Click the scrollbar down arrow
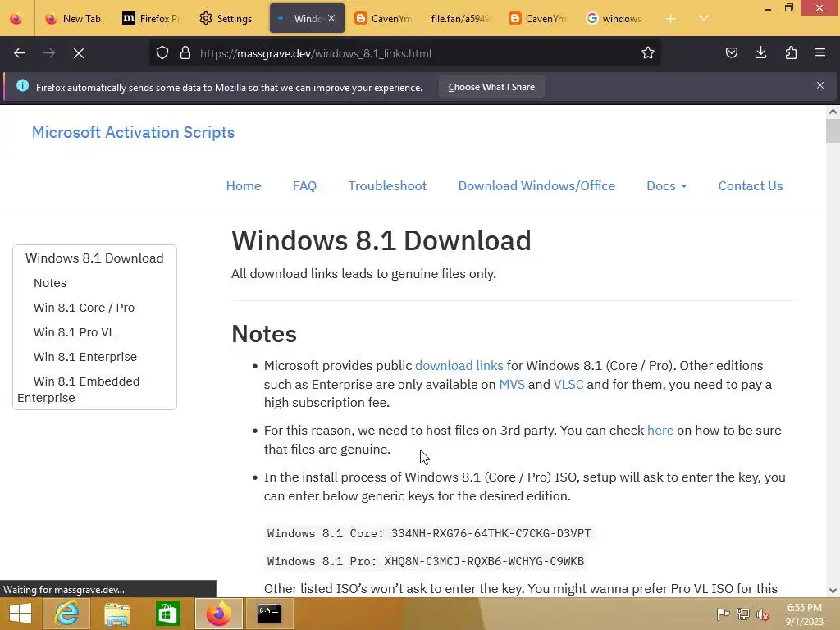 833,591
